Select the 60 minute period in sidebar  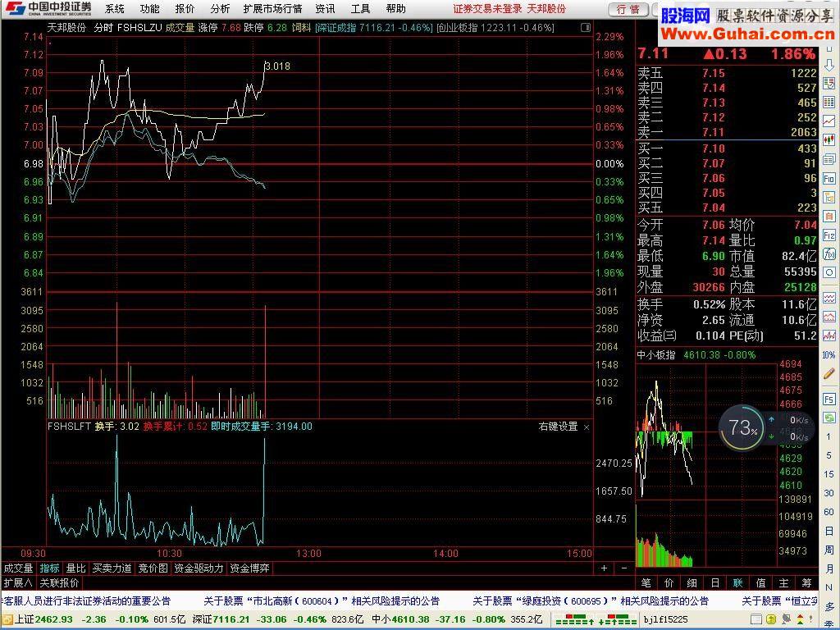829,512
